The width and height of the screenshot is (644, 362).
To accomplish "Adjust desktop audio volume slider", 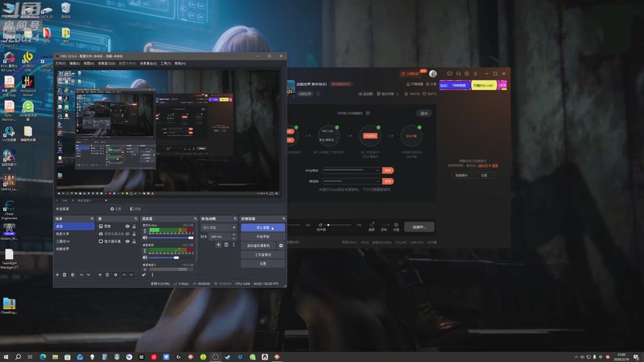I will click(x=171, y=257).
